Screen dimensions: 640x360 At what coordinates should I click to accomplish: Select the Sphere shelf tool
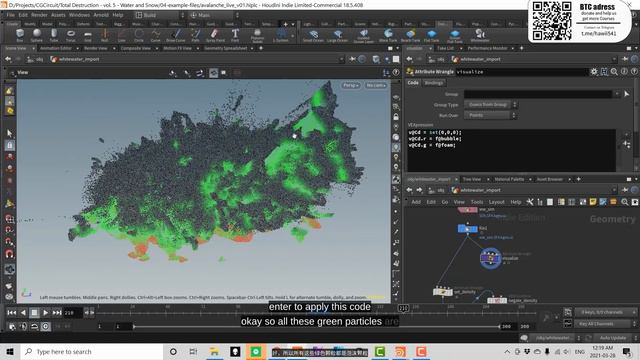coord(37,36)
